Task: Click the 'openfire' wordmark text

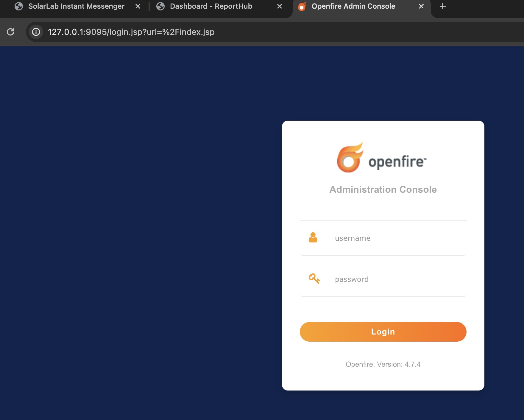Action: pyautogui.click(x=397, y=162)
